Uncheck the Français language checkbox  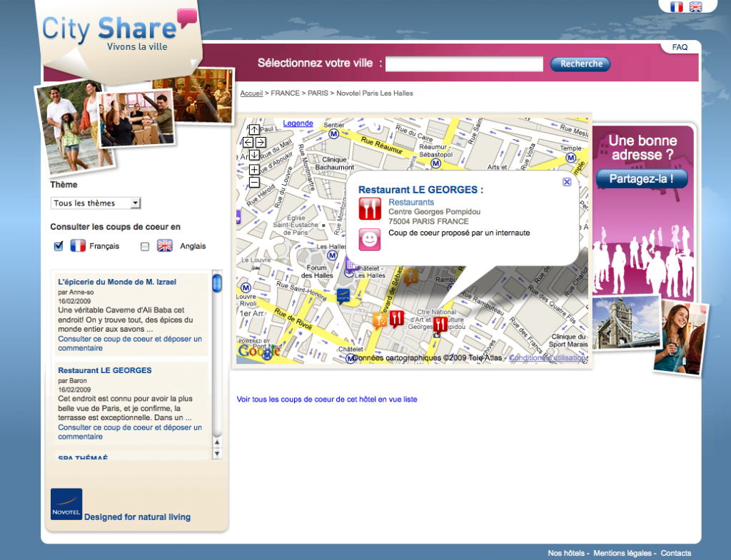point(59,246)
